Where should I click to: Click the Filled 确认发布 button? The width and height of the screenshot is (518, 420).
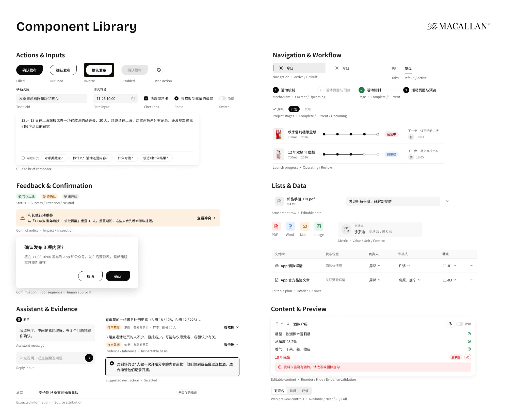(x=29, y=70)
